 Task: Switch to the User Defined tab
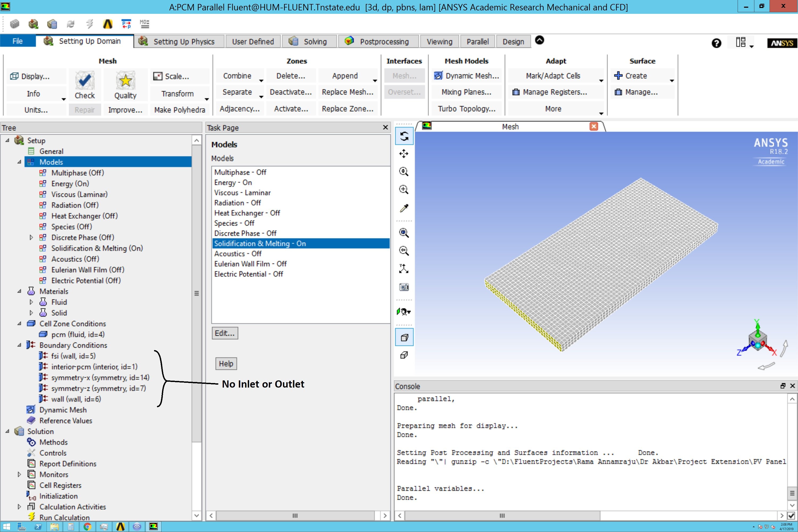point(253,41)
